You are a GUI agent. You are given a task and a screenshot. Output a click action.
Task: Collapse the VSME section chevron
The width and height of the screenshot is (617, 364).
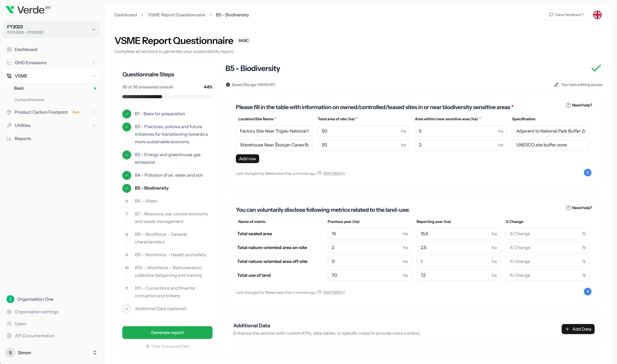[94, 76]
